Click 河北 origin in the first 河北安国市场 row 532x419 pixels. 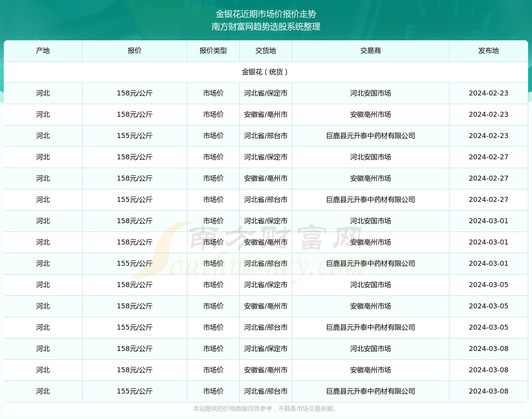43,93
